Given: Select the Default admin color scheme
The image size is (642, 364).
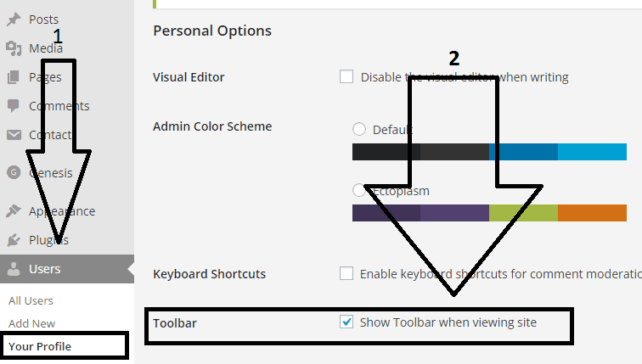Looking at the screenshot, I should click(x=359, y=129).
